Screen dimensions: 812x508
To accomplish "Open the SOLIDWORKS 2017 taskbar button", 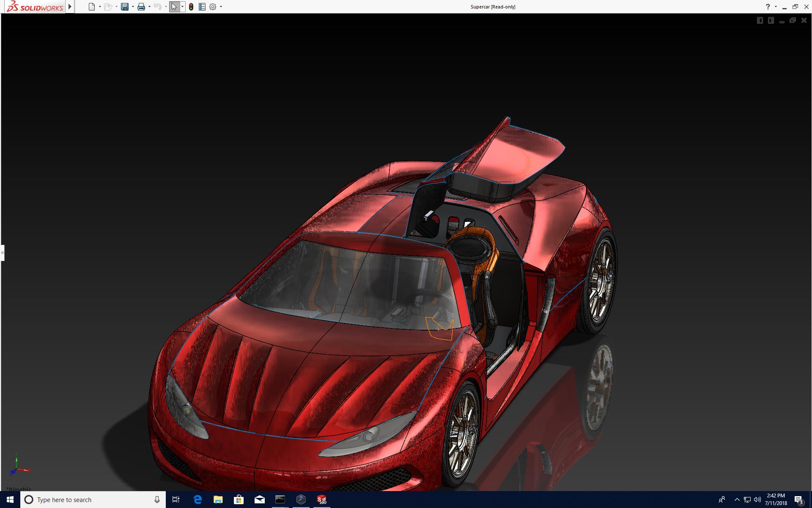I will pos(322,500).
